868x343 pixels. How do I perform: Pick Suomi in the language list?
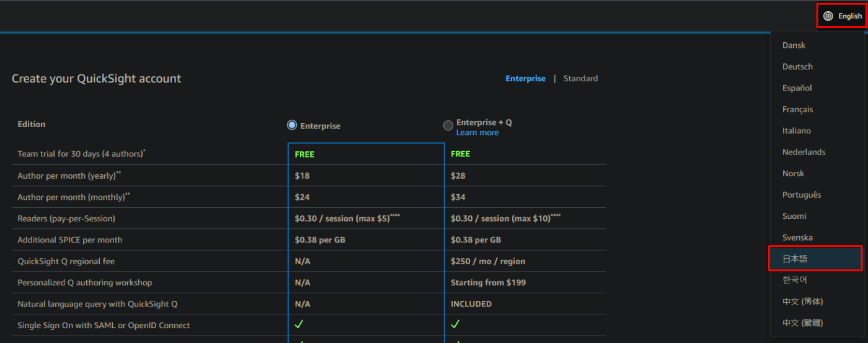[x=794, y=216]
